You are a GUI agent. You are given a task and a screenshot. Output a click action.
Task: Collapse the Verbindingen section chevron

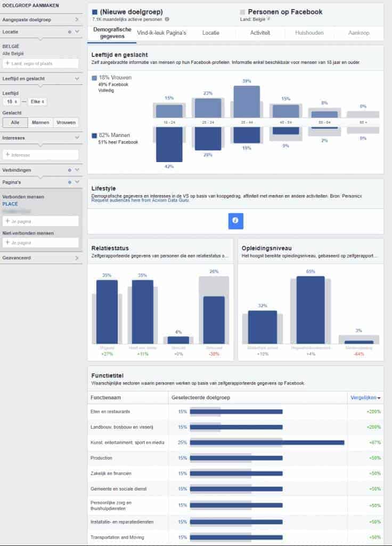pyautogui.click(x=77, y=170)
